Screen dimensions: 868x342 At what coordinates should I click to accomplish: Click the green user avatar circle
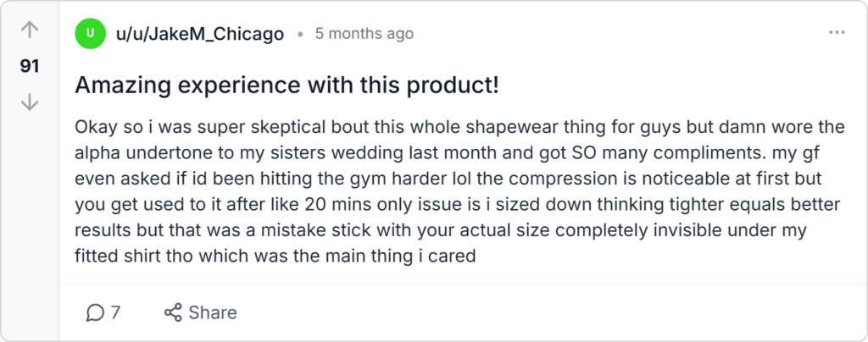point(90,34)
